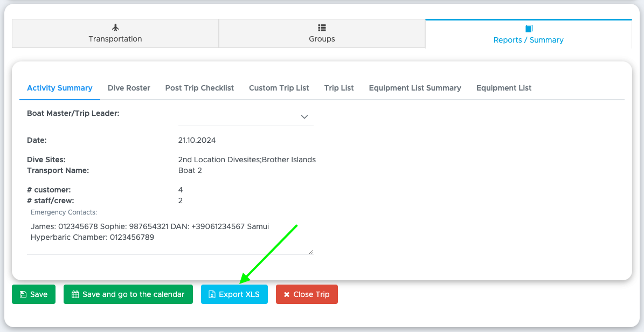Select the Reports / Summary tab
The image size is (644, 332).
pos(529,34)
